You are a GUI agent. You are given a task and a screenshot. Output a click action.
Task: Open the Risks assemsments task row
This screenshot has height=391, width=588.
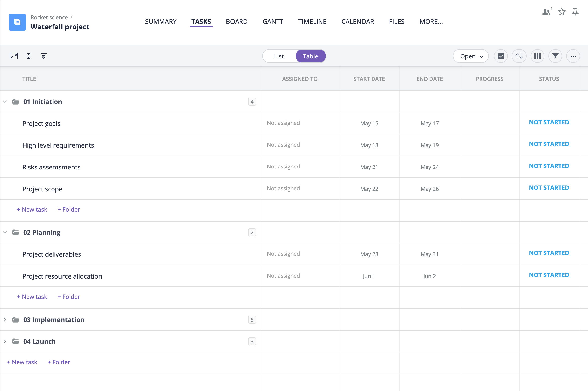51,167
